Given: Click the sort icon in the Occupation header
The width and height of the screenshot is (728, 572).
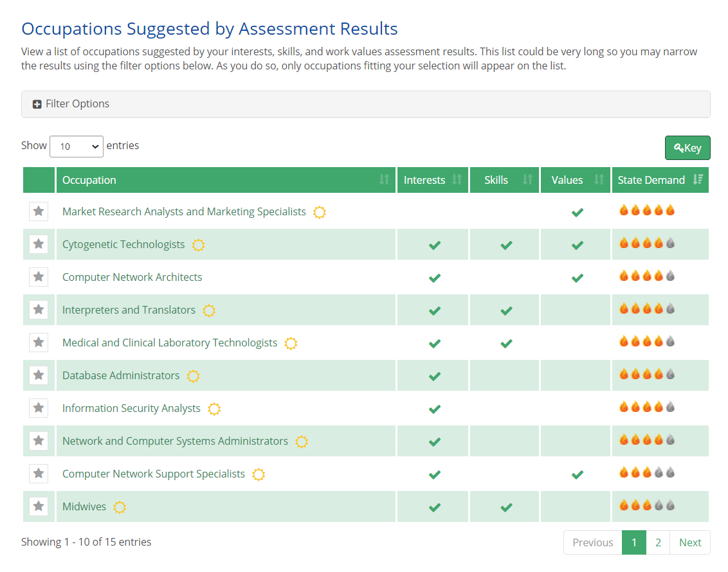Looking at the screenshot, I should (x=384, y=180).
